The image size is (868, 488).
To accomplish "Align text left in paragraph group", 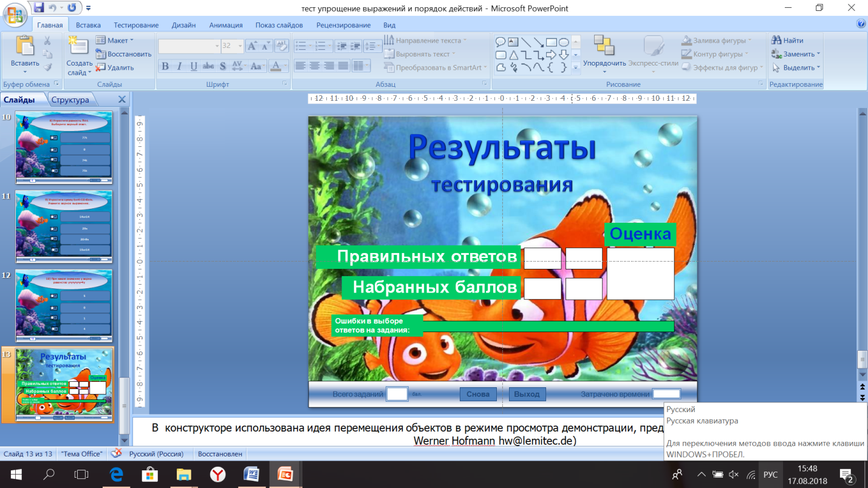I will coord(301,66).
